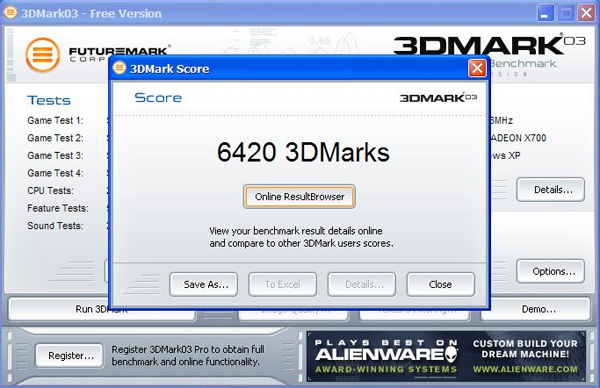Minimize the 3DMark03 main window
600x388 pixels.
tap(545, 13)
